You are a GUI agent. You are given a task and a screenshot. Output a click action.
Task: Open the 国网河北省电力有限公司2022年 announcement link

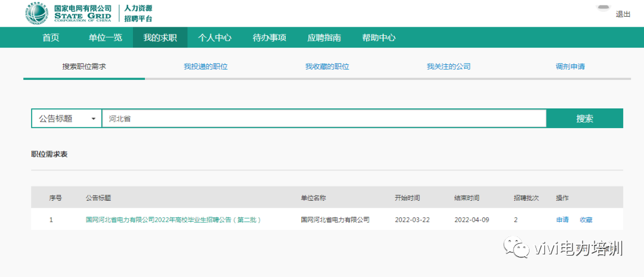[x=174, y=220]
